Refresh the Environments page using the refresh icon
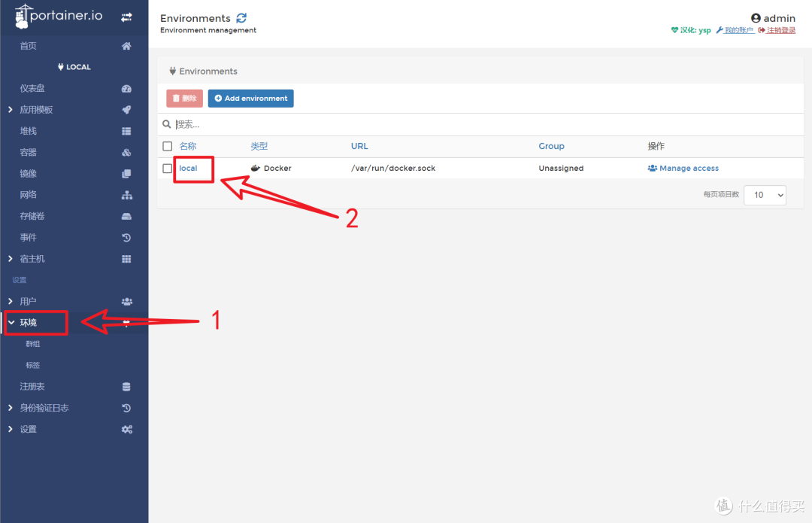Viewport: 812px width, 523px height. click(241, 18)
